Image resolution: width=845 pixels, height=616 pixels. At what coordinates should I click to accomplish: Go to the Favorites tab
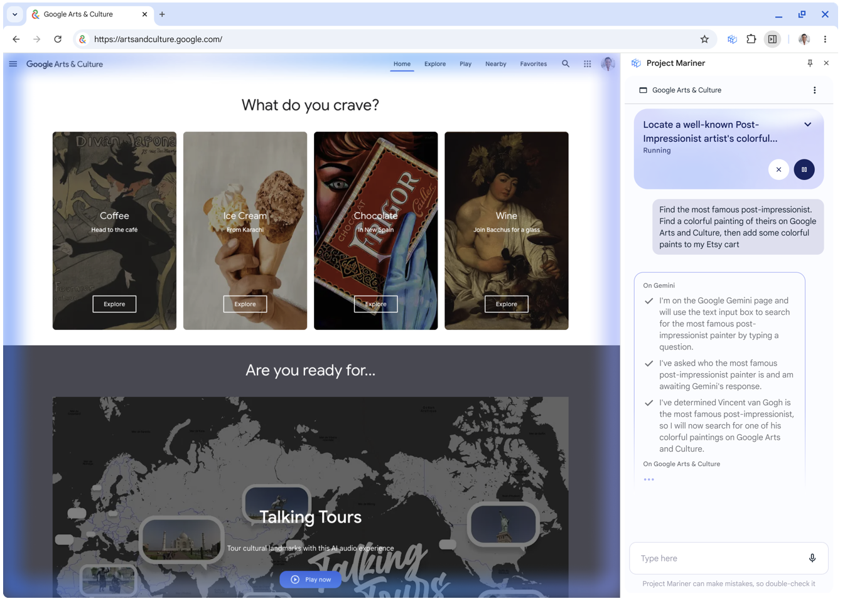pyautogui.click(x=533, y=64)
